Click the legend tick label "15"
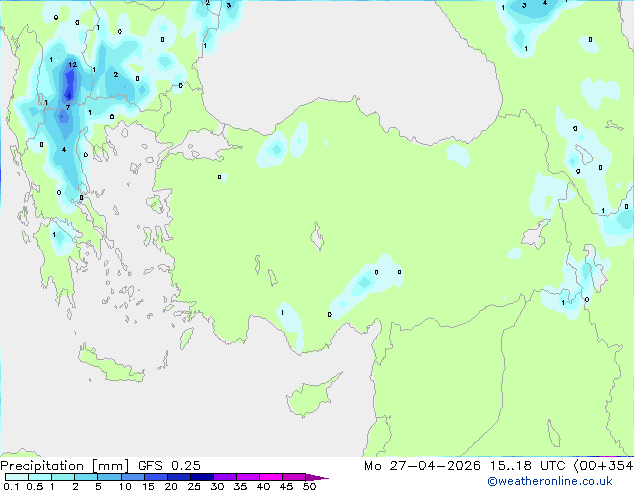This screenshot has height=490, width=634. [x=148, y=486]
